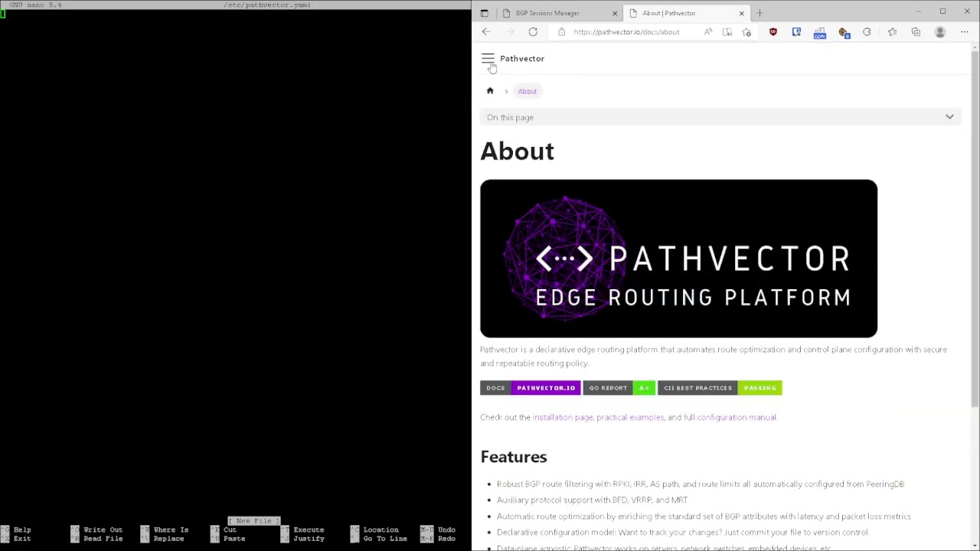Open the Edge tab actions menu
The image size is (980, 551).
click(x=484, y=13)
